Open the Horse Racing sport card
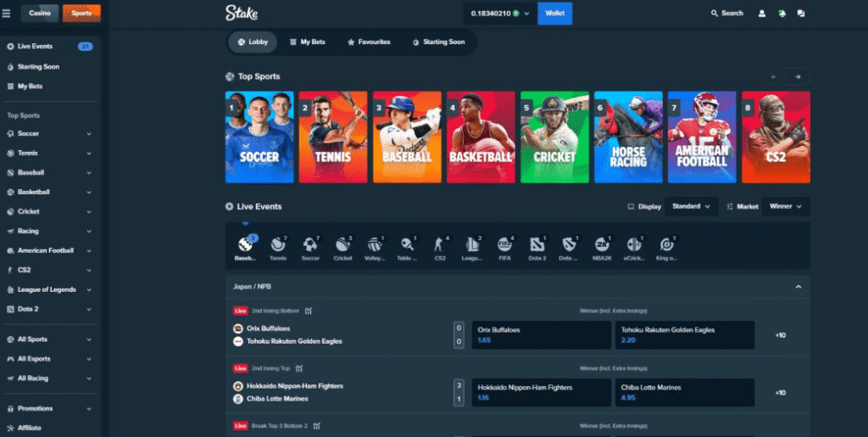 pos(627,137)
